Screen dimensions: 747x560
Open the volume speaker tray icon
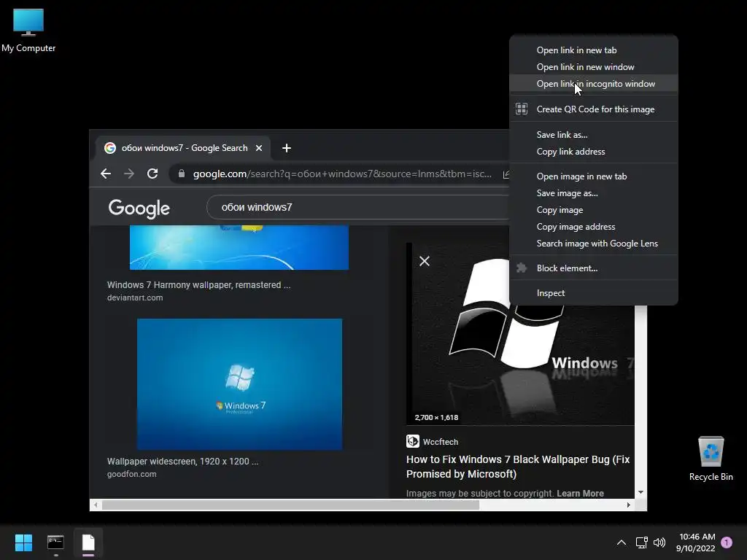pos(659,542)
